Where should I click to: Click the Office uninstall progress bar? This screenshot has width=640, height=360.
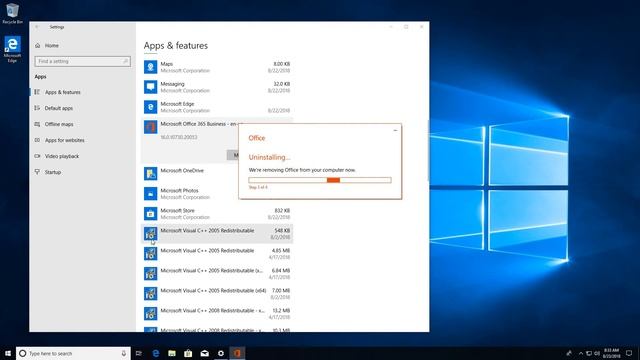click(320, 180)
